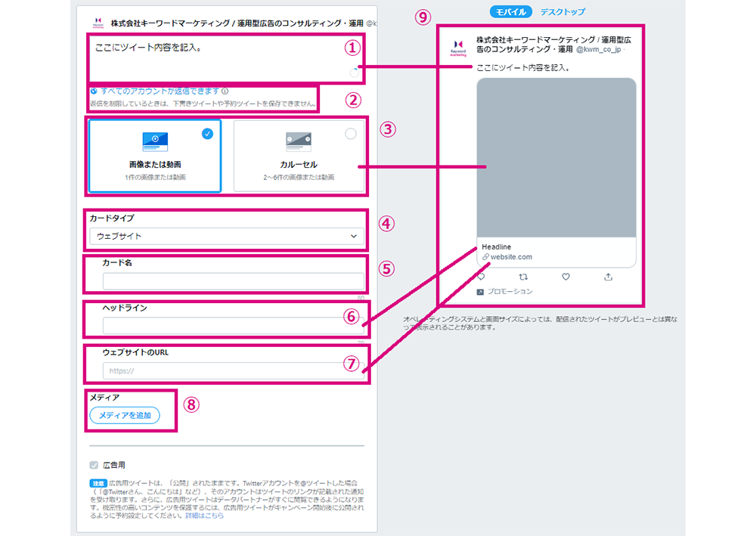
Task: Click the @kwm_co_jp handle in preview
Action: coord(598,49)
